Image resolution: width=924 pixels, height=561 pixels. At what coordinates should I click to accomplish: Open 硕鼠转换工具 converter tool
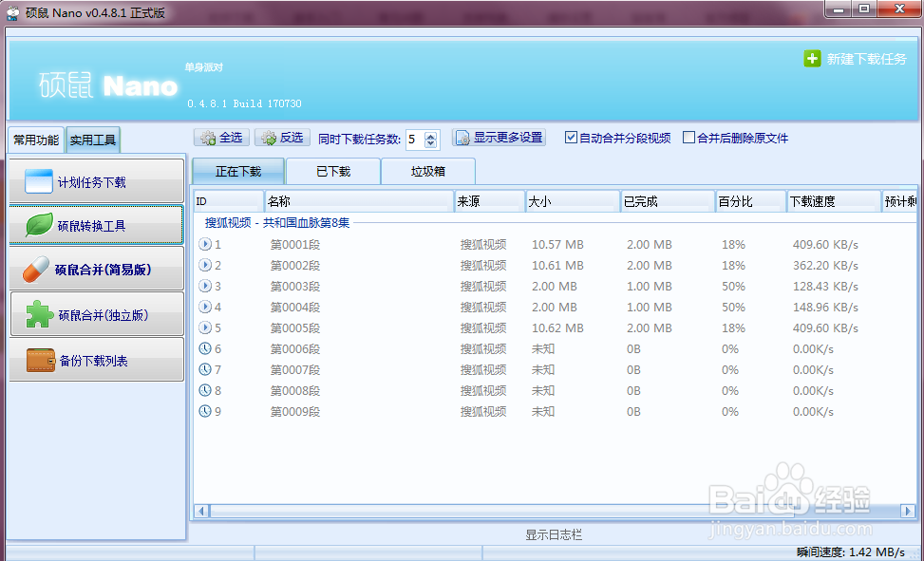(97, 225)
